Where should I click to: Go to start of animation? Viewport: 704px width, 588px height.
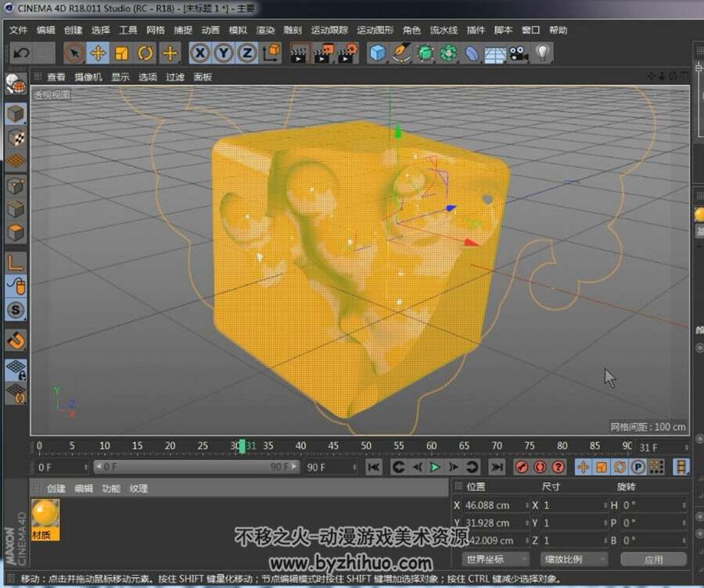coord(374,468)
